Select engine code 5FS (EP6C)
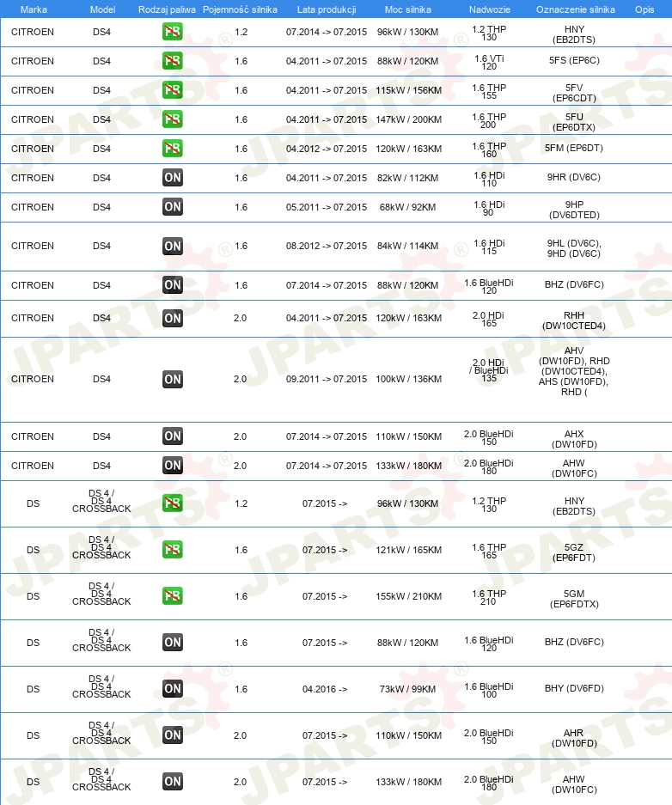 [x=574, y=61]
